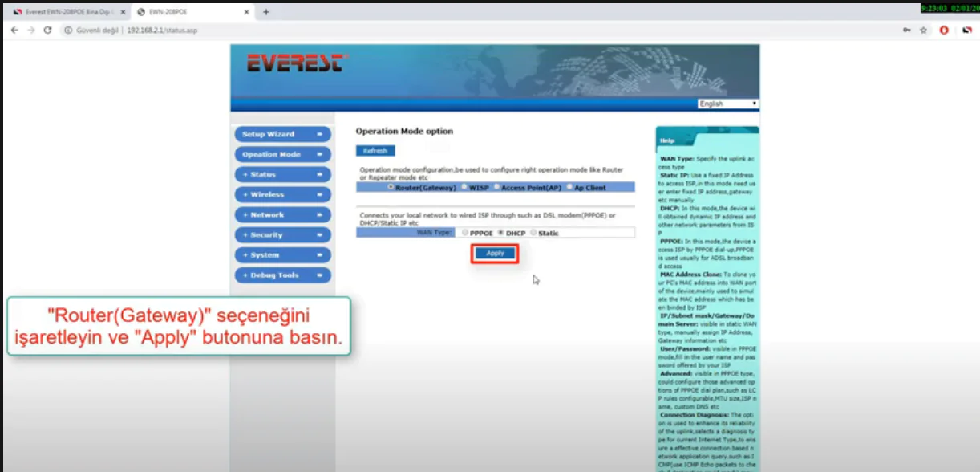
Task: Choose the PPPOE WAN type radio
Action: tap(465, 233)
